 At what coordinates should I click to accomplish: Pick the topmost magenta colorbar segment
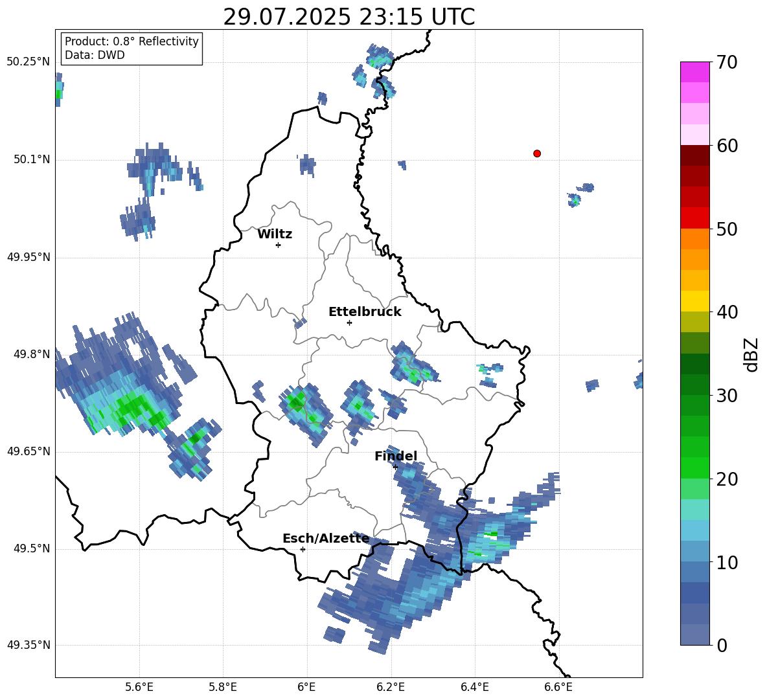[694, 72]
